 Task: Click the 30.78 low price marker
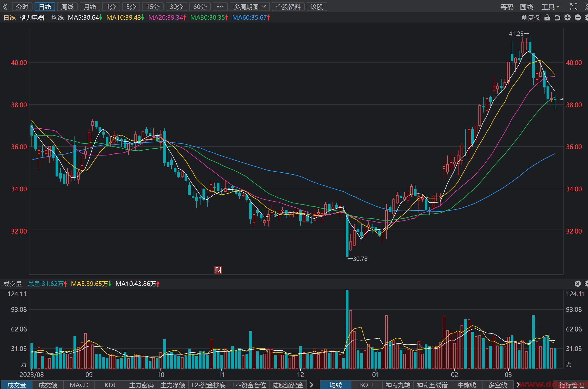357,259
